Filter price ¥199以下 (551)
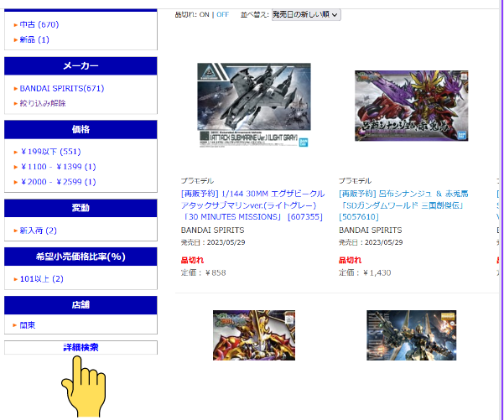 pyautogui.click(x=50, y=152)
